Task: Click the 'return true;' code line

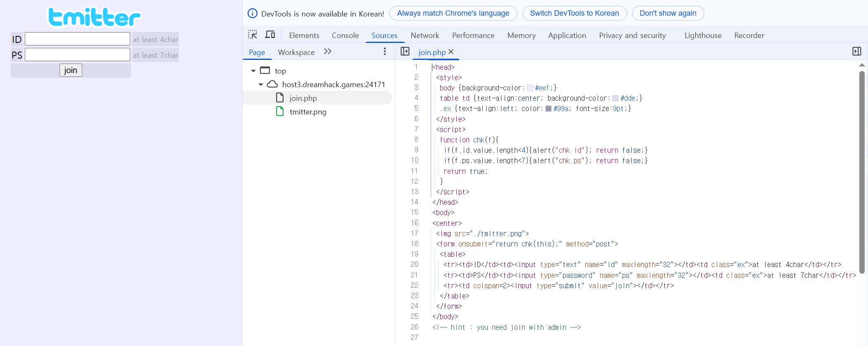Action: click(465, 171)
